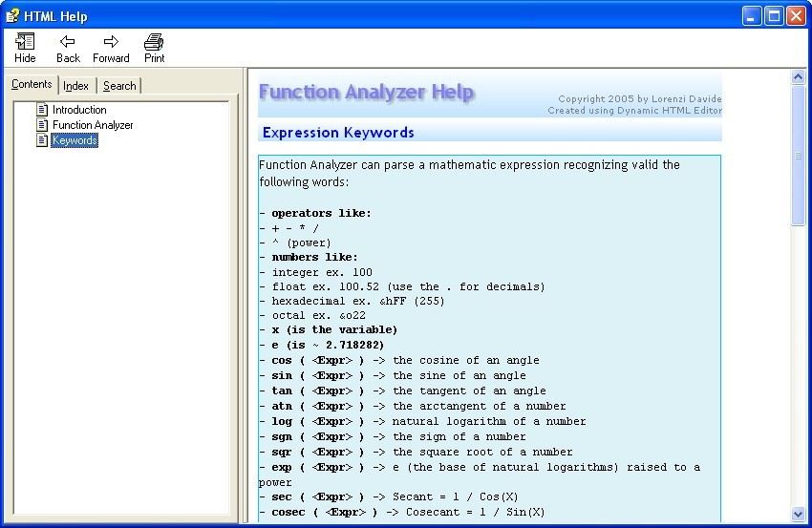Viewport: 812px width, 528px height.
Task: Click the scrollbar up arrow
Action: coord(798,77)
